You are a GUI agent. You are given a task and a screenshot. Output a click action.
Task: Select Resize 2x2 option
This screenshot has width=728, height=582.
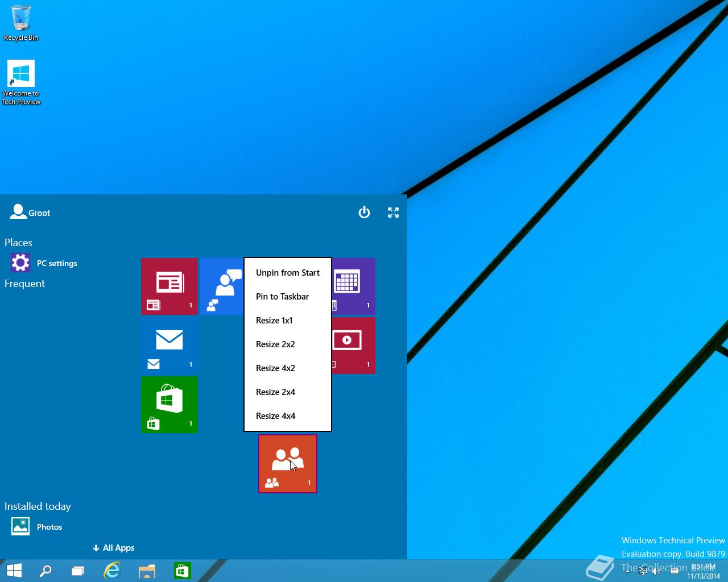pyautogui.click(x=288, y=344)
